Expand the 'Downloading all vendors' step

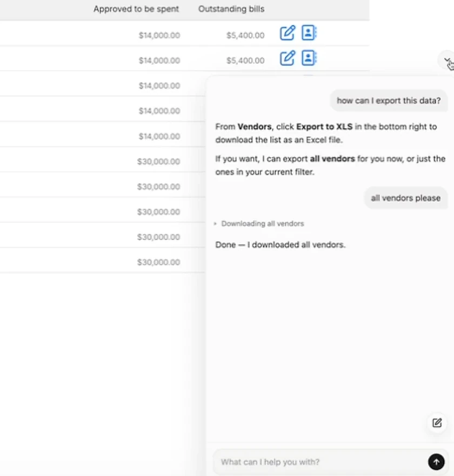pyautogui.click(x=259, y=224)
